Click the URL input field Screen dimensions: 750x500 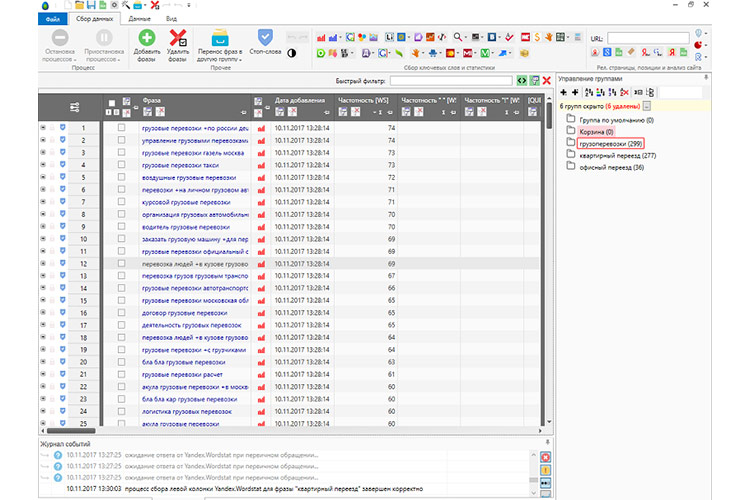[648, 38]
